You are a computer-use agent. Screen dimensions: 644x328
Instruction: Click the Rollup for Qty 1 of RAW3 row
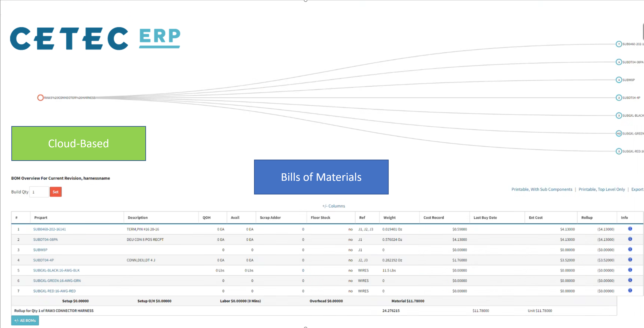(314, 311)
